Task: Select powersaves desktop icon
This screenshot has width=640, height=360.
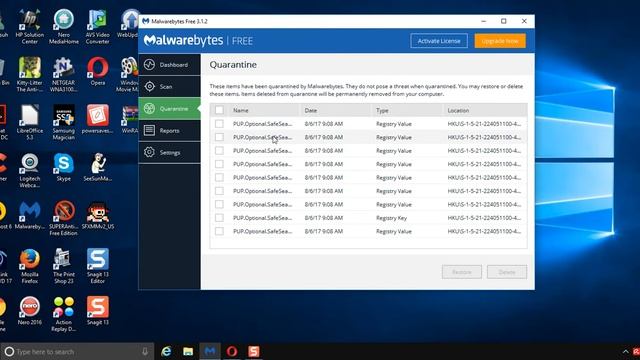Action: pyautogui.click(x=98, y=119)
